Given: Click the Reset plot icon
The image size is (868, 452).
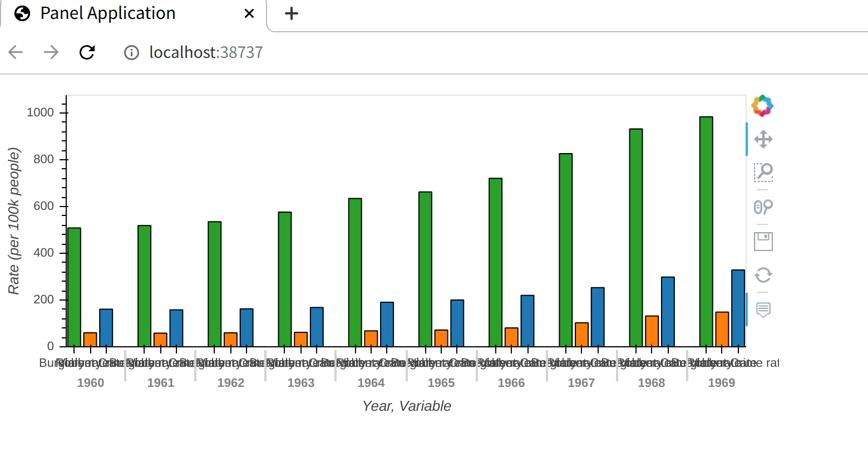Looking at the screenshot, I should point(763,276).
